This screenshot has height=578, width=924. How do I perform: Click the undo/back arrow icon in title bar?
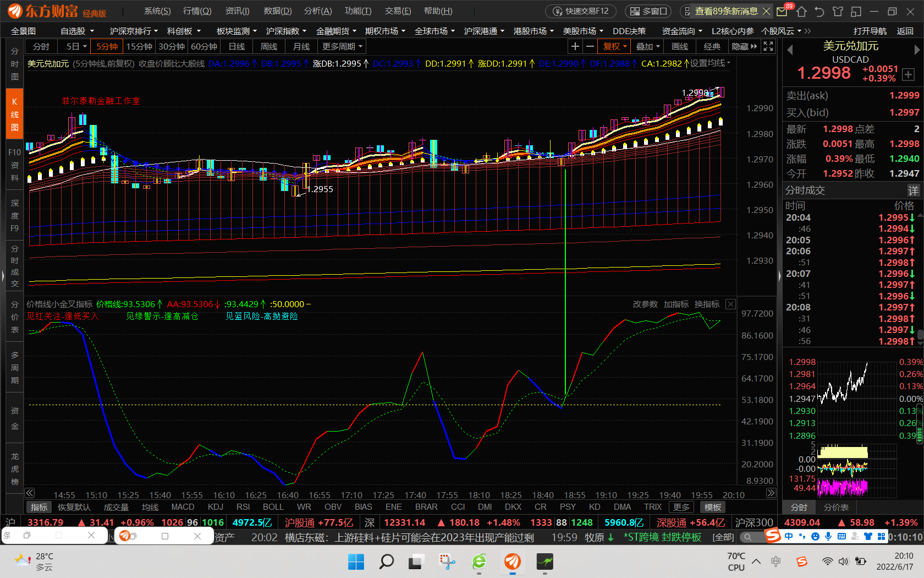(x=820, y=11)
